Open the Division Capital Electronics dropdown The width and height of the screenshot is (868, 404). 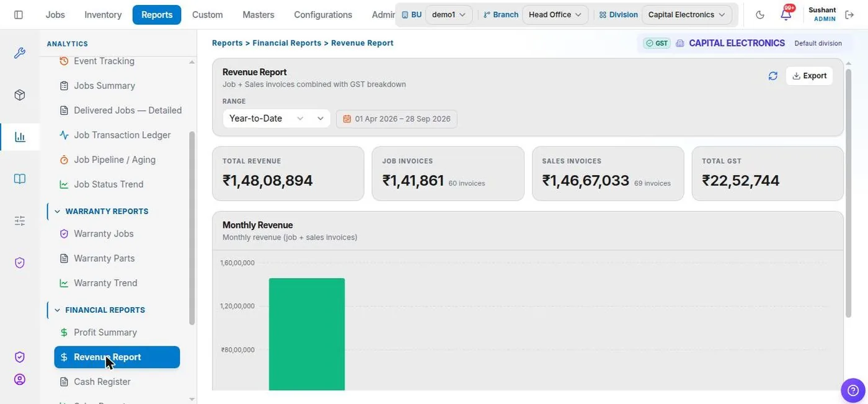pyautogui.click(x=686, y=14)
